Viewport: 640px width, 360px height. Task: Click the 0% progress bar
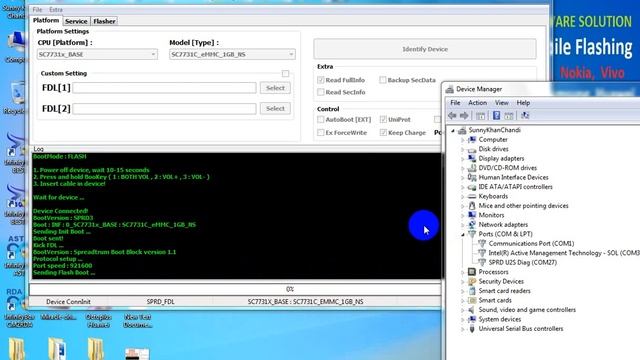point(236,289)
